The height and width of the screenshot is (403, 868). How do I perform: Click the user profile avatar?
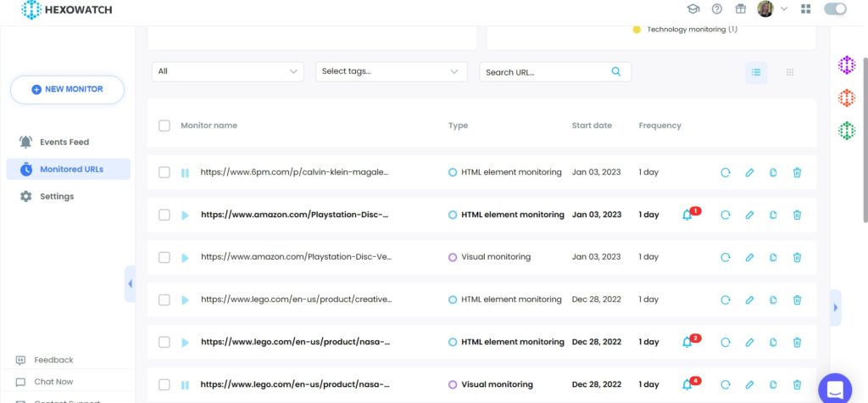click(765, 8)
